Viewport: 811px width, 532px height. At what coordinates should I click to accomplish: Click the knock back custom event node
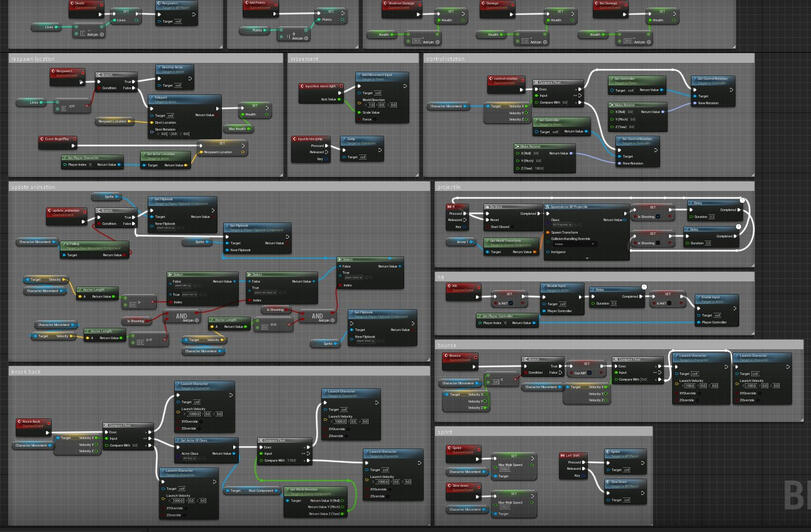33,422
